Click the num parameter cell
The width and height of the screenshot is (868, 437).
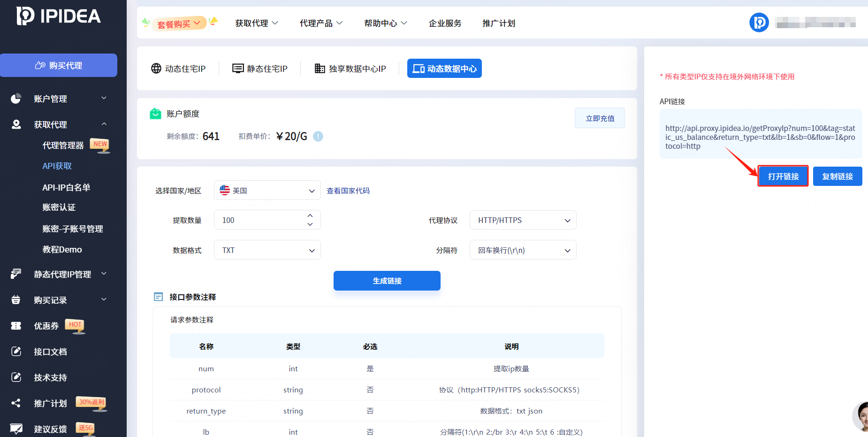pyautogui.click(x=206, y=369)
